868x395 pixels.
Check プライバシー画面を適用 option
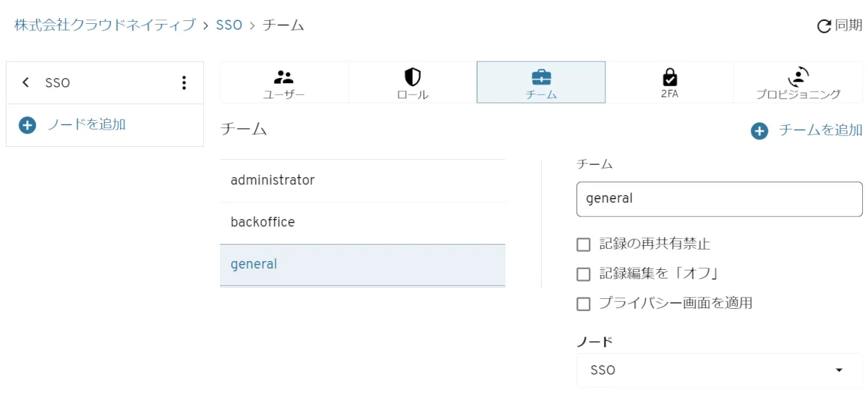point(584,304)
